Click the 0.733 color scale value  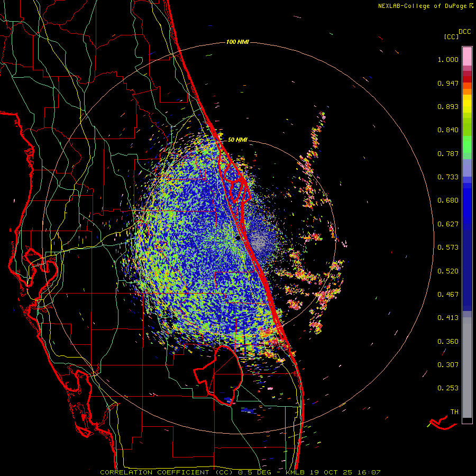(x=448, y=177)
